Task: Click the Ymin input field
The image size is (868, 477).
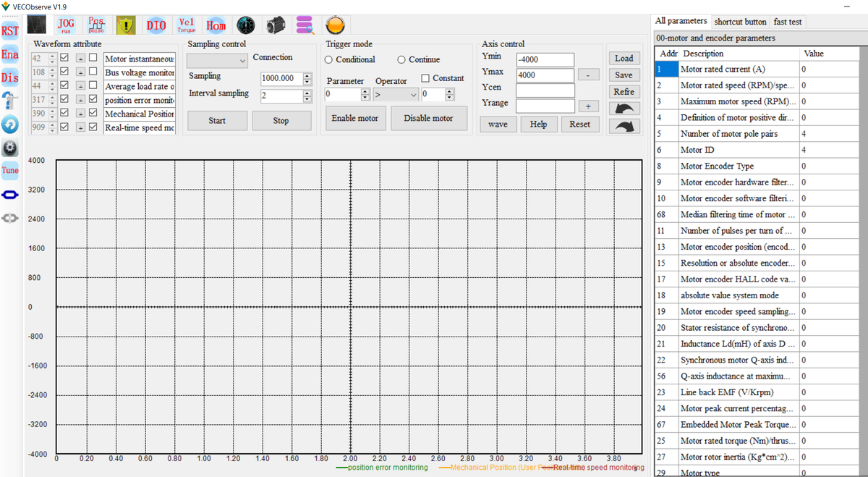Action: (x=545, y=59)
